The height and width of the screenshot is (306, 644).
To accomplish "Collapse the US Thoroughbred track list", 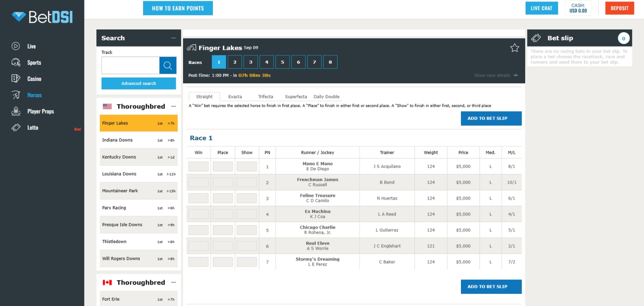I will point(173,106).
